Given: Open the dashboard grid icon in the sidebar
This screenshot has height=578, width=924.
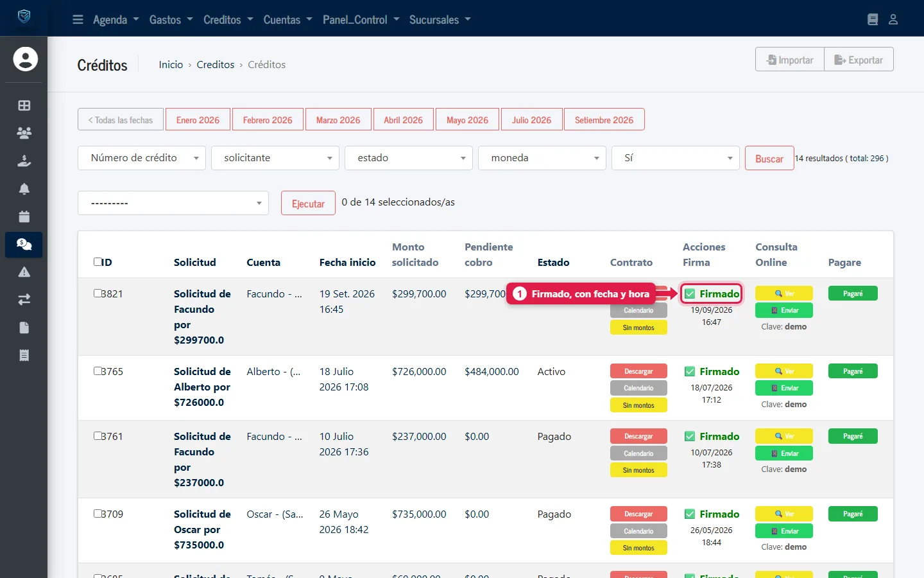Looking at the screenshot, I should coord(24,105).
